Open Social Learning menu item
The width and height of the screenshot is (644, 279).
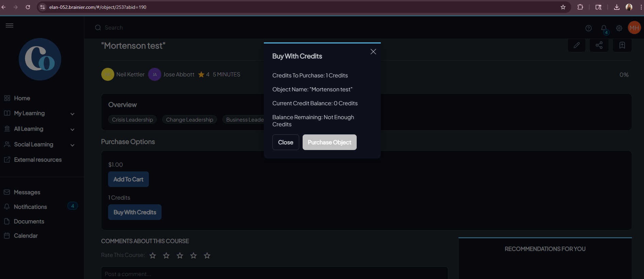click(x=33, y=145)
